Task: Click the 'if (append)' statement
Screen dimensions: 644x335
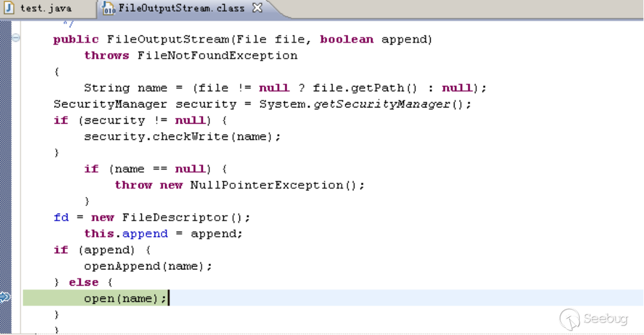Action: [x=102, y=250]
